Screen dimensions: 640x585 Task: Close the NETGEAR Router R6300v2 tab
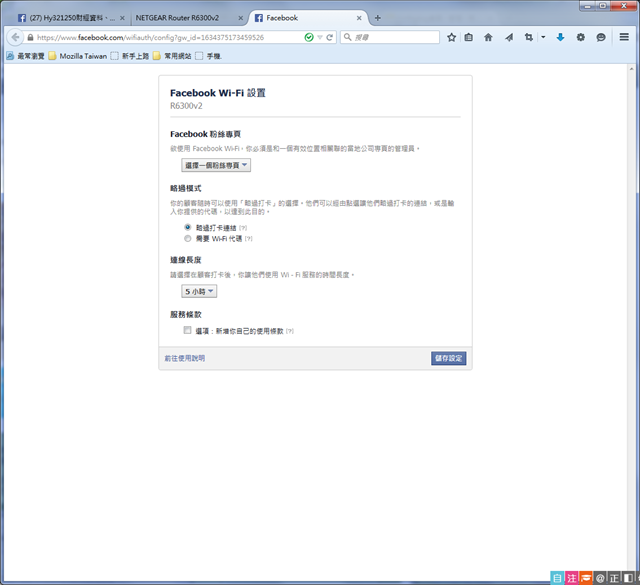tap(241, 18)
